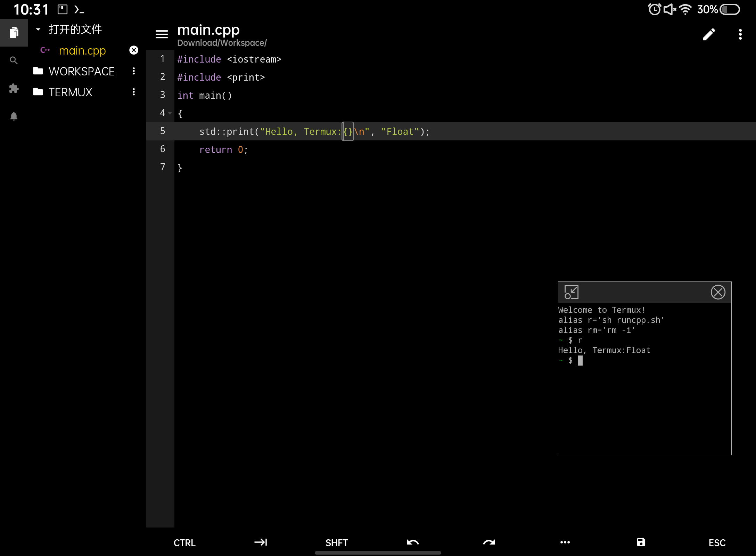
Task: Open the hamburger menu beside main.cpp
Action: (162, 34)
